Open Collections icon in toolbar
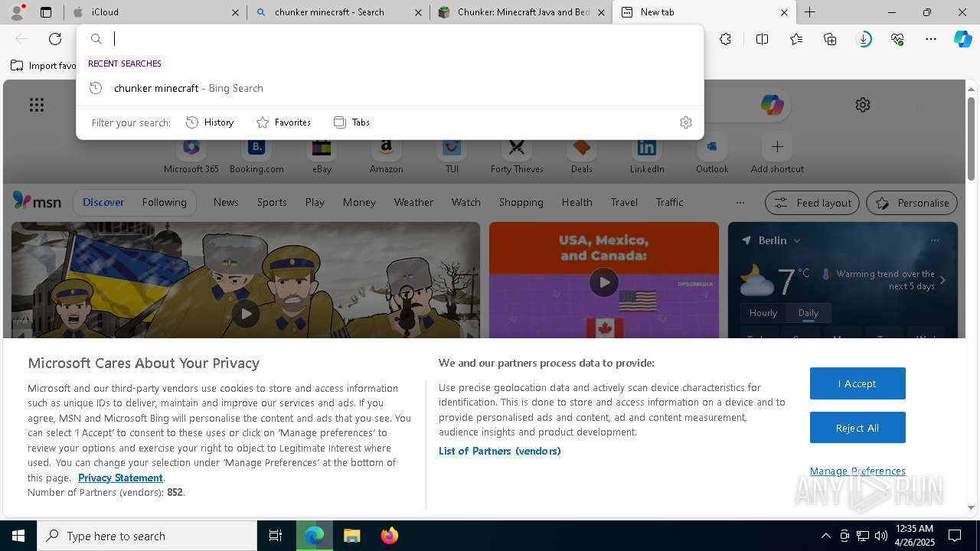The height and width of the screenshot is (551, 980). (x=830, y=39)
